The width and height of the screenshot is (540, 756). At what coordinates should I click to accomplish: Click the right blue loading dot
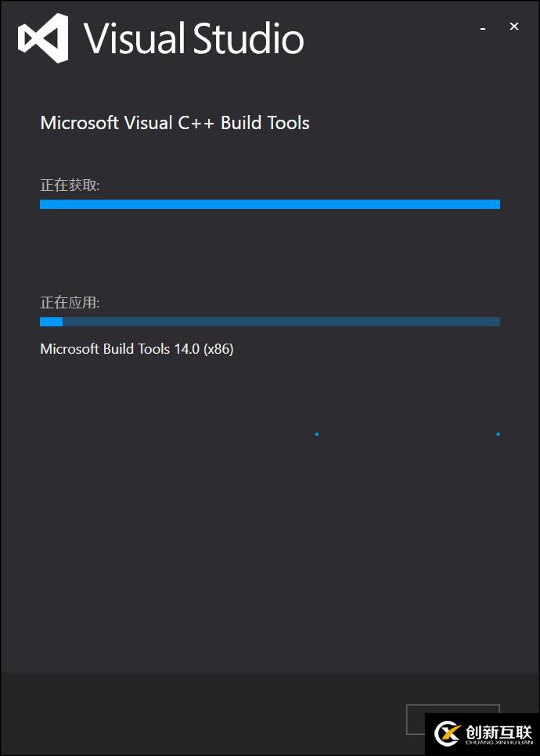[498, 434]
